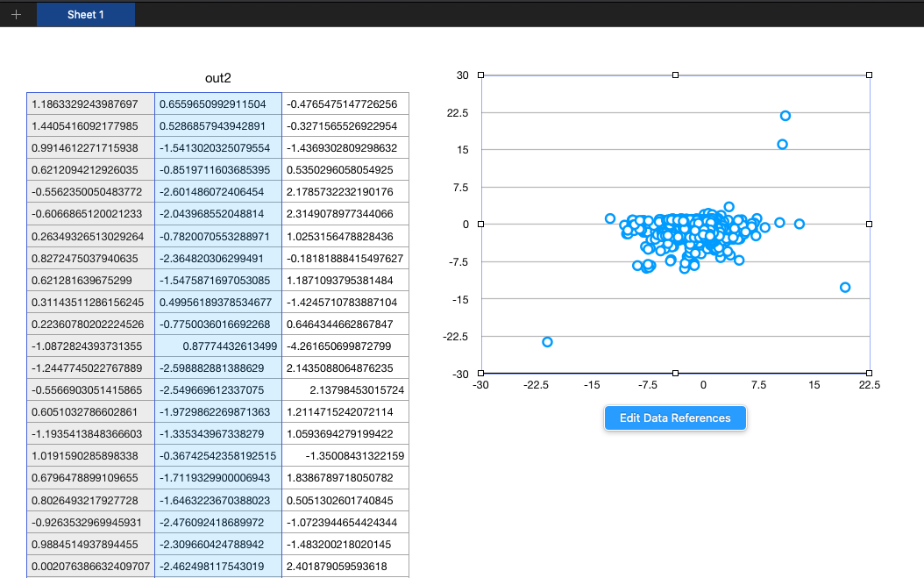Image resolution: width=924 pixels, height=578 pixels.
Task: Click the chart's left-middle resize handle
Action: pos(481,225)
